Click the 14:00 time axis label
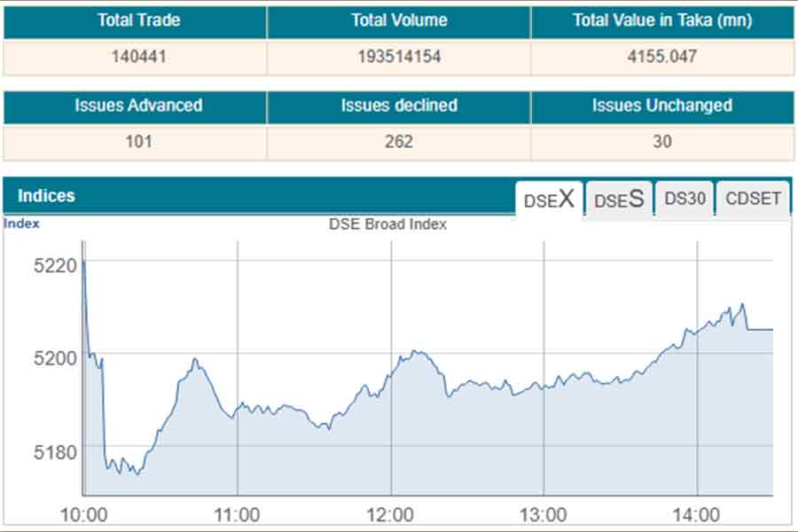798x532 pixels. [x=697, y=514]
